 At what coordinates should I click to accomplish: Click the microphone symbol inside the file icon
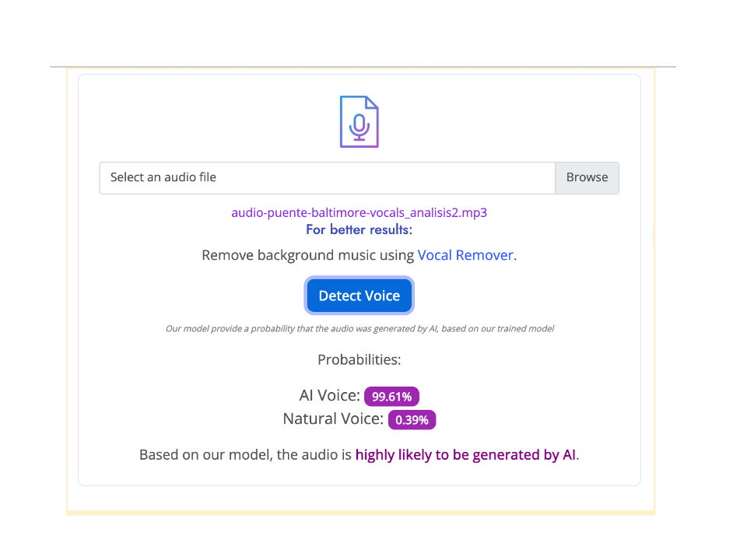[x=359, y=128]
